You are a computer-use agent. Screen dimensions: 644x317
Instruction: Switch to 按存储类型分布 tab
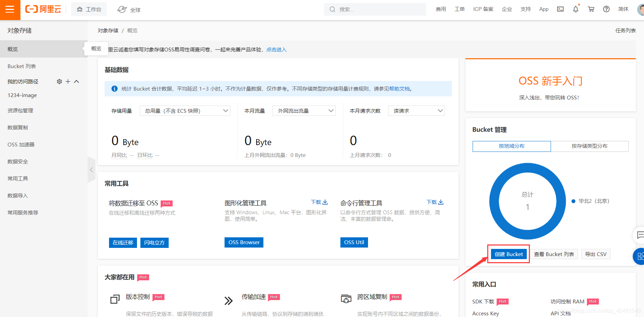click(x=589, y=146)
